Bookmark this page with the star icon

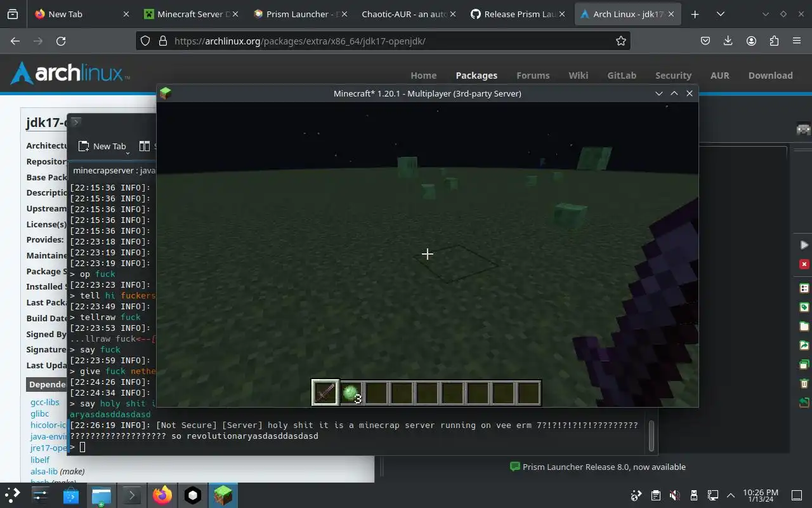tap(621, 41)
